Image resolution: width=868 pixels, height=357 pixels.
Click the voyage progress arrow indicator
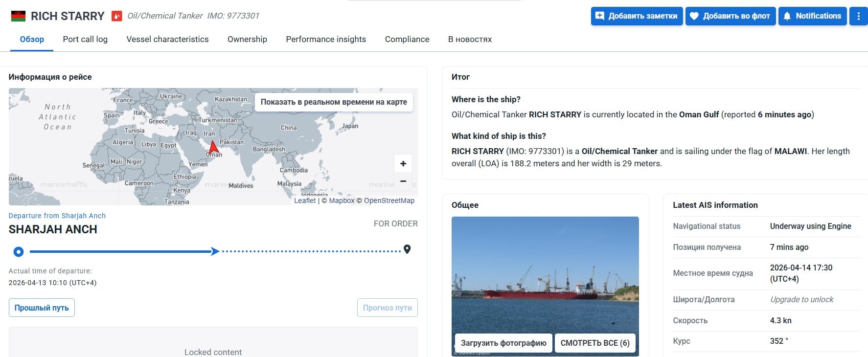(x=215, y=251)
